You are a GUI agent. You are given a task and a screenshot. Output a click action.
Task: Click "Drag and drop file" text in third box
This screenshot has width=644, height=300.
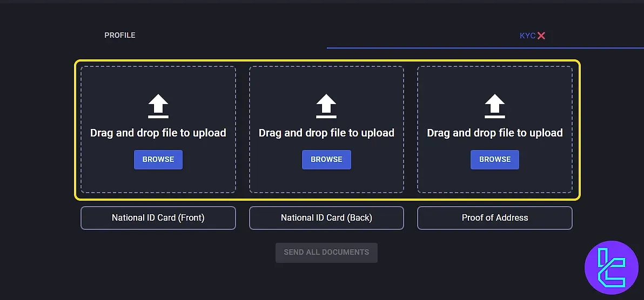[x=495, y=133]
